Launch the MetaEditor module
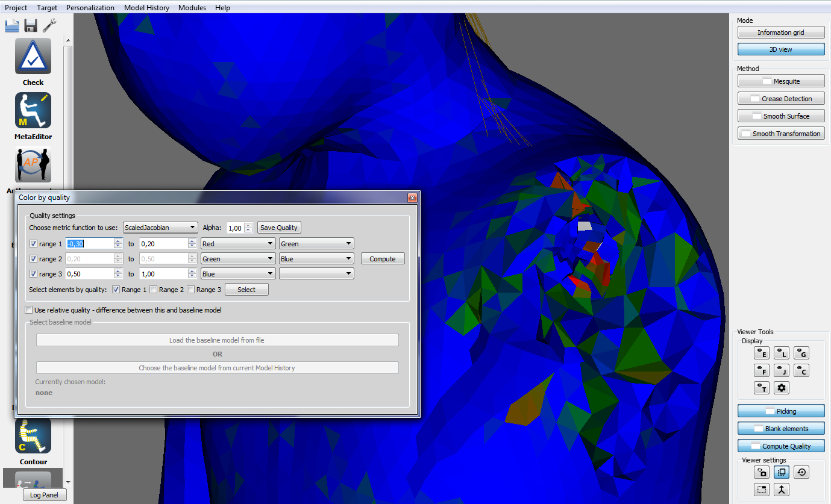This screenshot has width=831, height=504. pos(33,110)
